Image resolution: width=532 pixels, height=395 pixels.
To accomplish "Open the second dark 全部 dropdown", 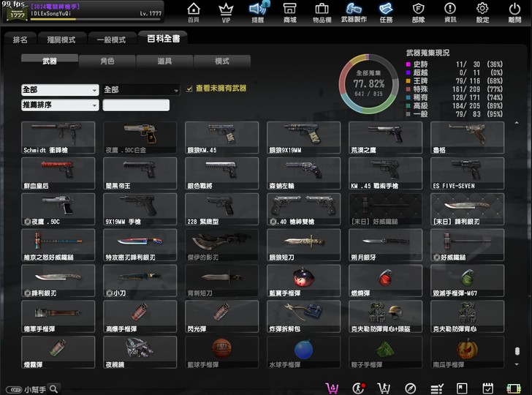I will coord(141,90).
